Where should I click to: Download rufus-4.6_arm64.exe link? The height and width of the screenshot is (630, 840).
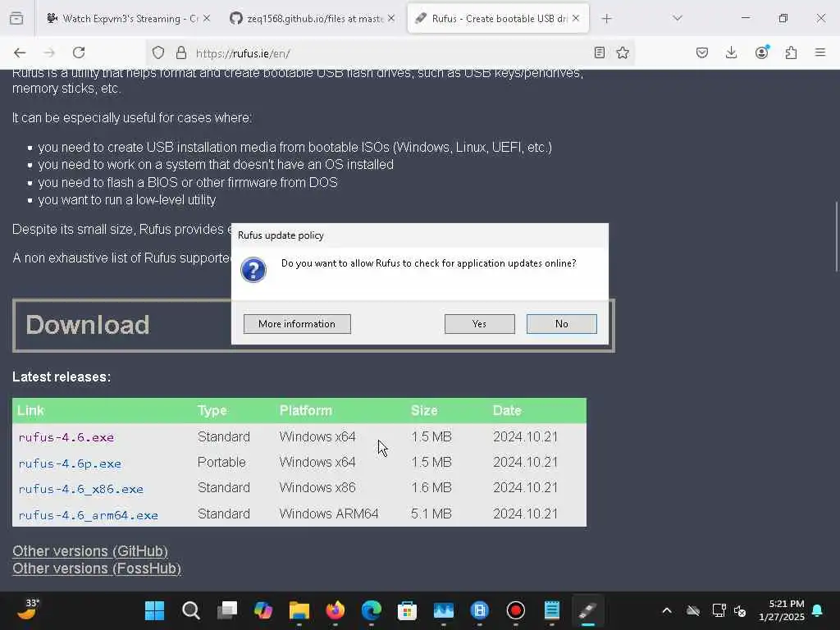click(89, 515)
